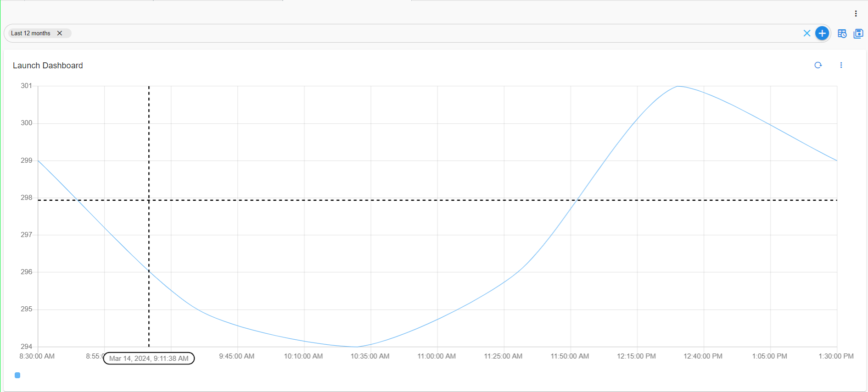The image size is (868, 392).
Task: Toggle the blue series legend swatch
Action: click(x=17, y=375)
